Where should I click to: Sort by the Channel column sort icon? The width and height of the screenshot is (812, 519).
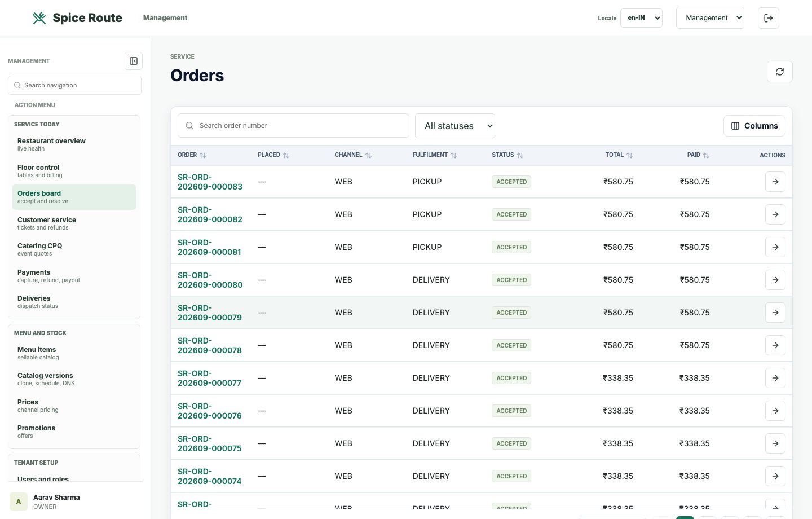point(369,155)
